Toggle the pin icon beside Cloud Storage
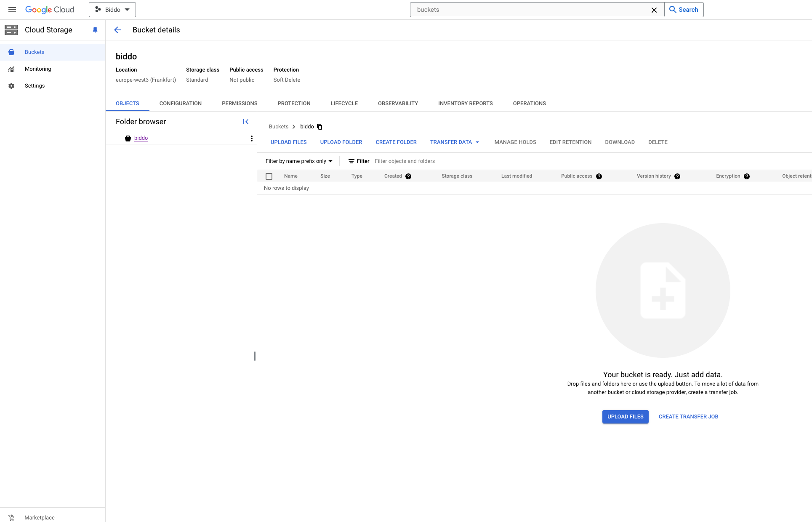Screen dimensions: 812x522 coord(95,30)
